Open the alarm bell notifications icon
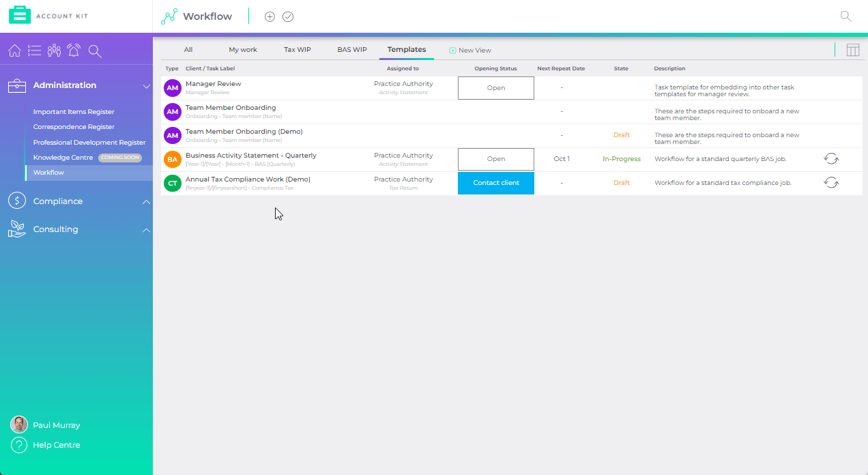The image size is (868, 475). click(74, 51)
